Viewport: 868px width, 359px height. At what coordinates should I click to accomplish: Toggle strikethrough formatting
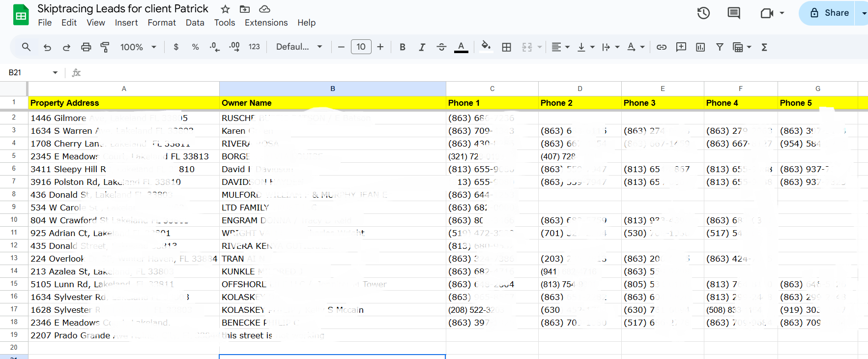click(x=441, y=47)
